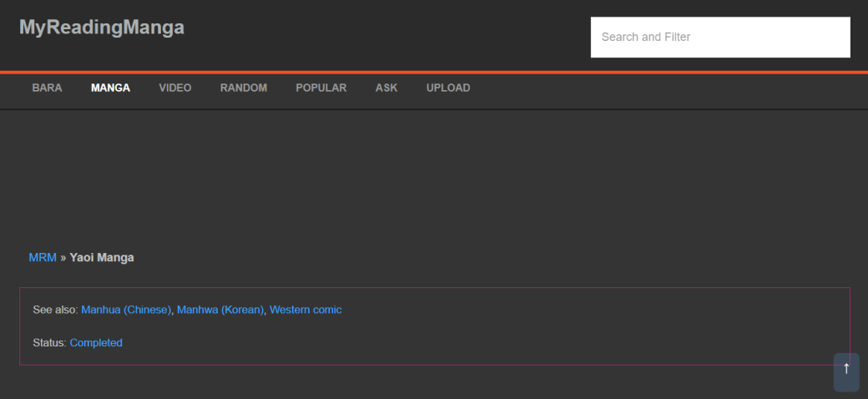The image size is (868, 399).
Task: Open the ASK page
Action: tap(386, 88)
